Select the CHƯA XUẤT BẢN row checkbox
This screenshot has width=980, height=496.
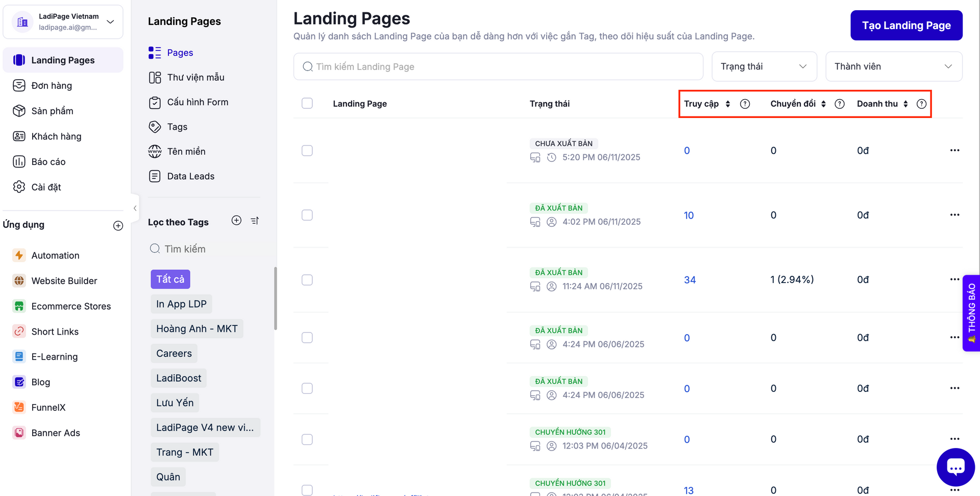307,151
